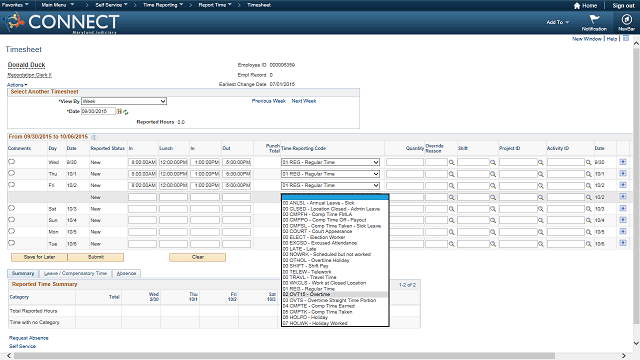Screen dimensions: 640x360
Task: Click the Home house icon
Action: point(577,6)
